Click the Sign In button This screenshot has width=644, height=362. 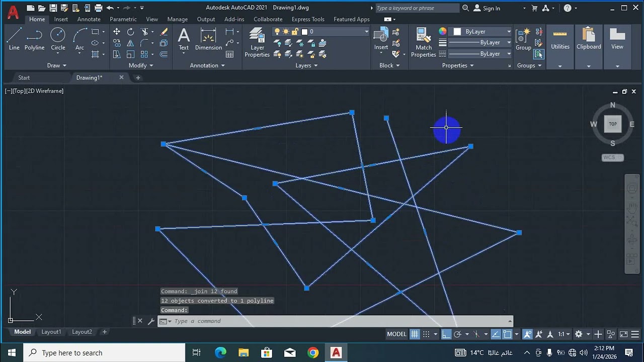(x=487, y=8)
